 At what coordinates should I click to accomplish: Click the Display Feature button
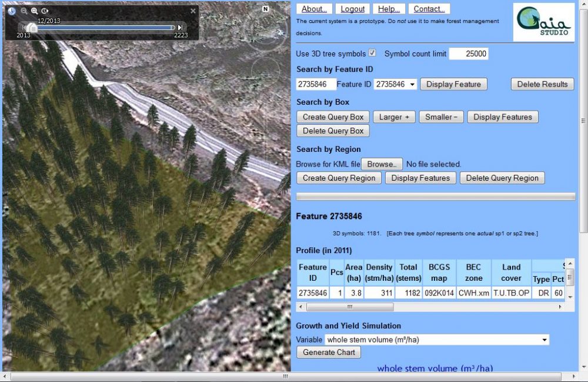[x=453, y=84]
